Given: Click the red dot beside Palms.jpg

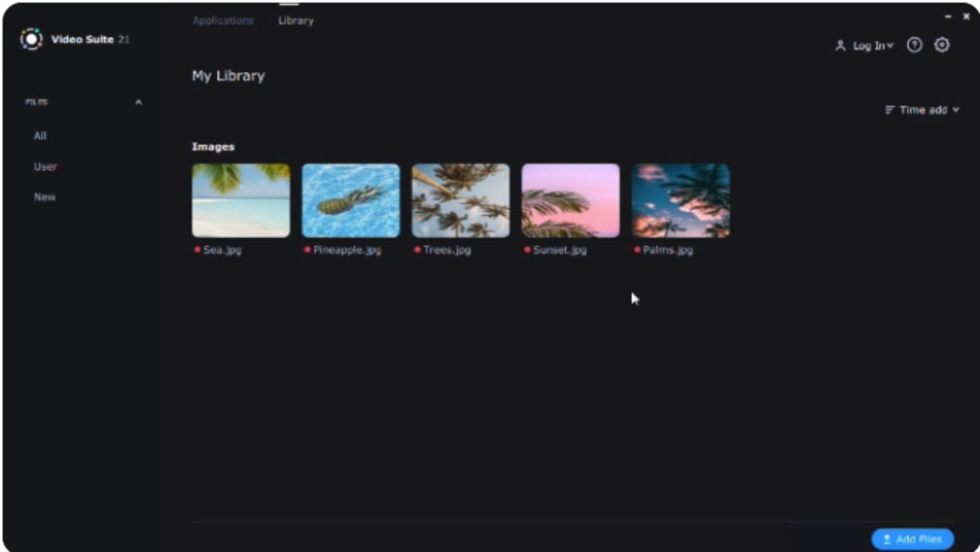Looking at the screenshot, I should pos(637,250).
